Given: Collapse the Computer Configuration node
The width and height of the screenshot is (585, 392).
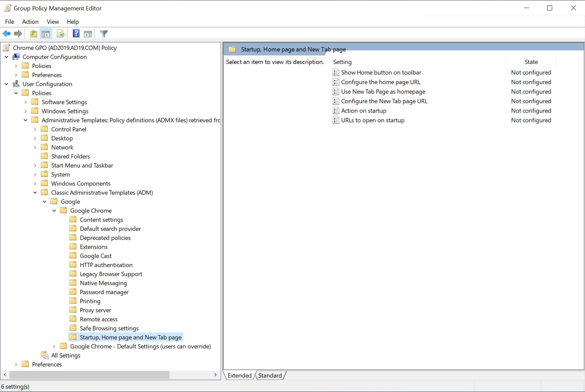Looking at the screenshot, I should tap(6, 57).
